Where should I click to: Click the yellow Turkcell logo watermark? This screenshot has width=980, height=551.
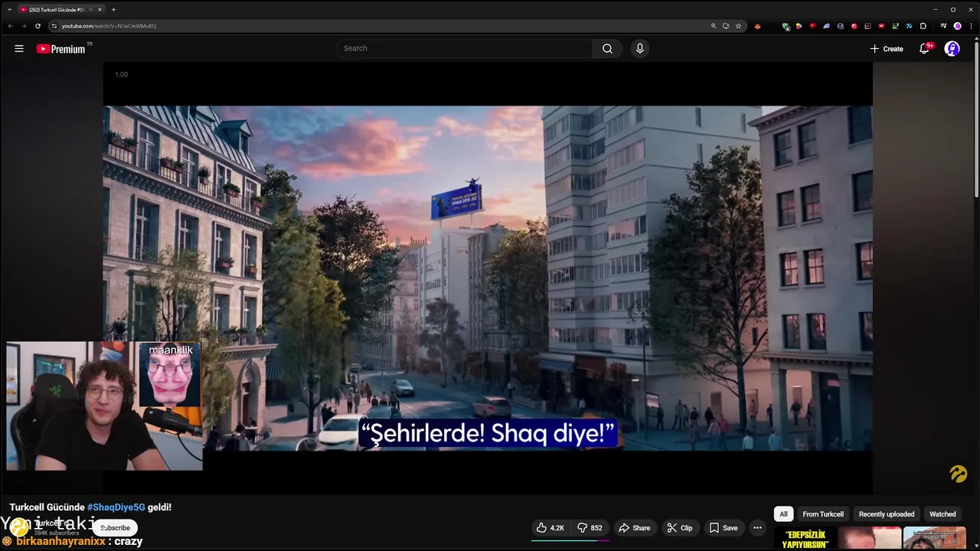959,474
